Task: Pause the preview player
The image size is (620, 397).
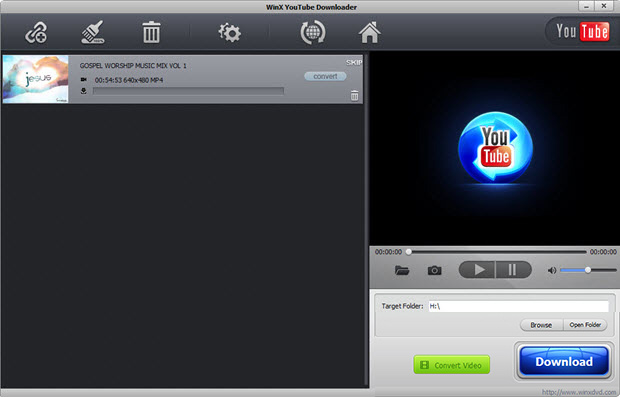Action: pos(513,270)
